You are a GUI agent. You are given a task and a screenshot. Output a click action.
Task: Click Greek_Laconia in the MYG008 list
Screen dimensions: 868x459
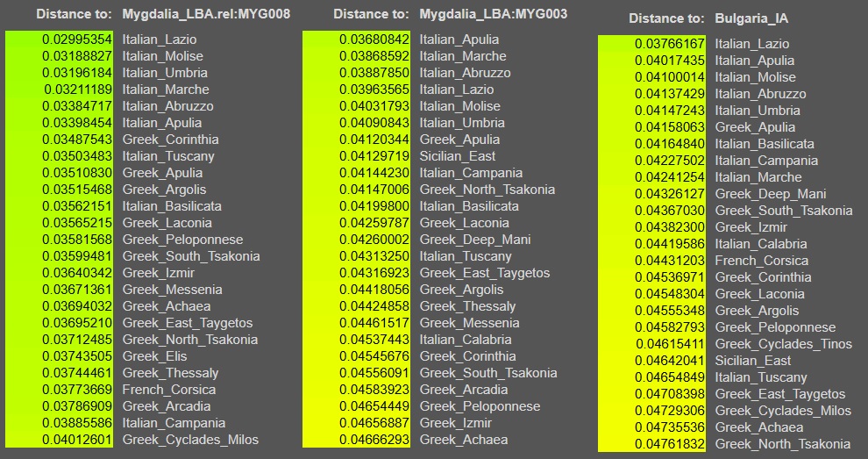click(167, 223)
